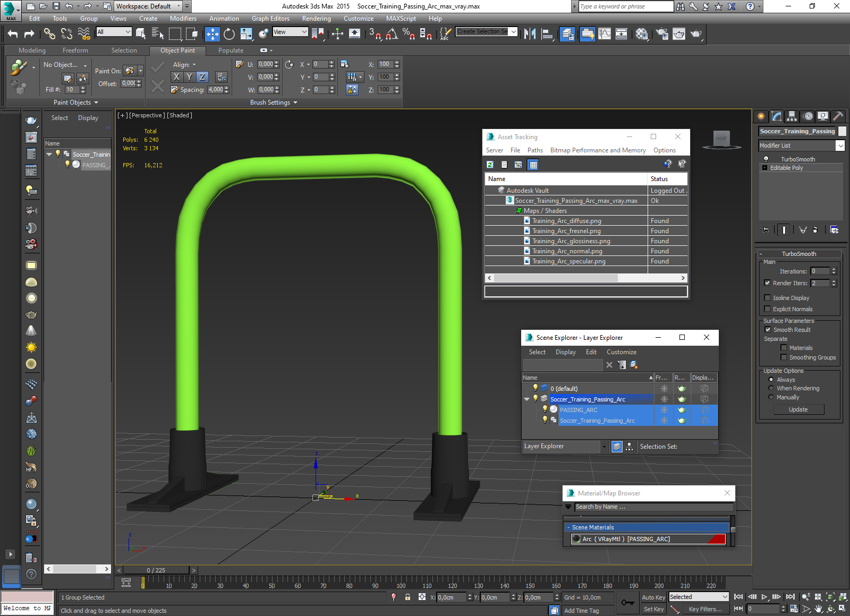Open the Create command panel tab
The height and width of the screenshot is (616, 850).
(x=761, y=116)
